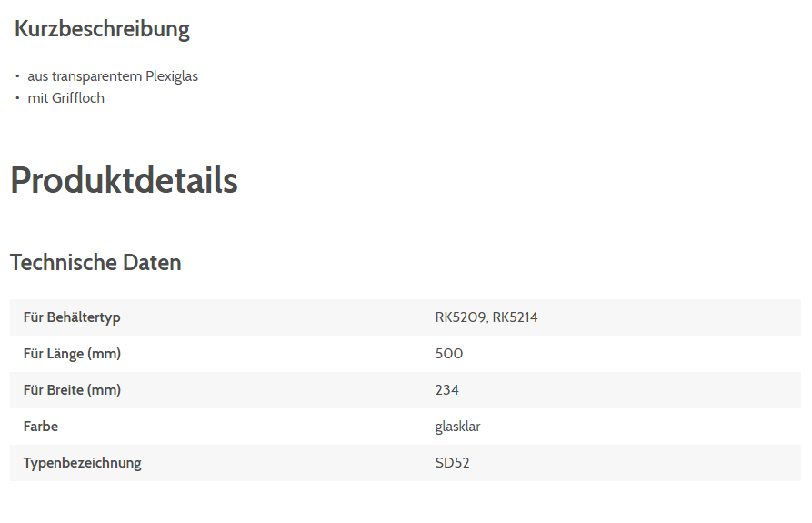Click the length value 500

pyautogui.click(x=449, y=354)
